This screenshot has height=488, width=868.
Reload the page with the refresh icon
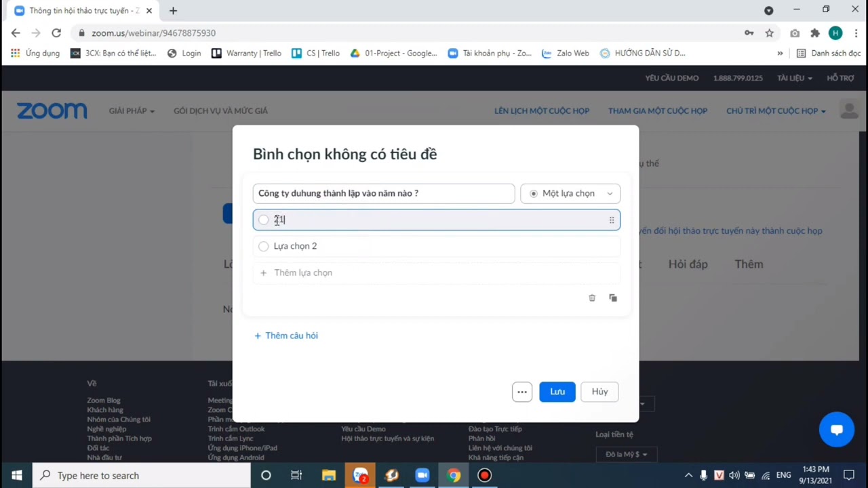point(56,33)
